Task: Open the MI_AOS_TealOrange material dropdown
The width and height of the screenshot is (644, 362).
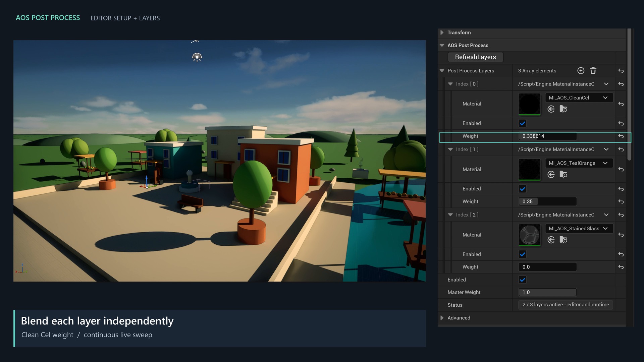Action: click(x=579, y=163)
